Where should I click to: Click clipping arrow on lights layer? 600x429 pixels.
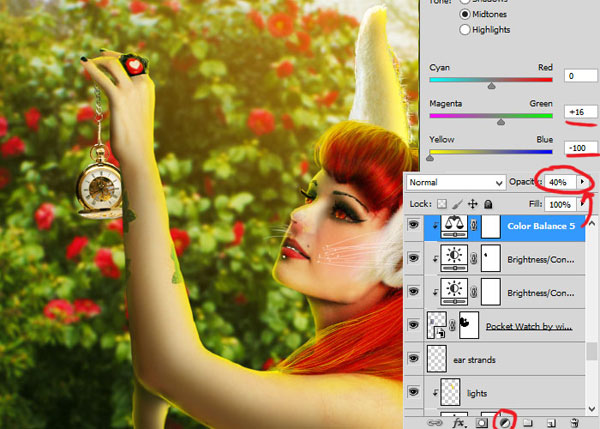(435, 393)
